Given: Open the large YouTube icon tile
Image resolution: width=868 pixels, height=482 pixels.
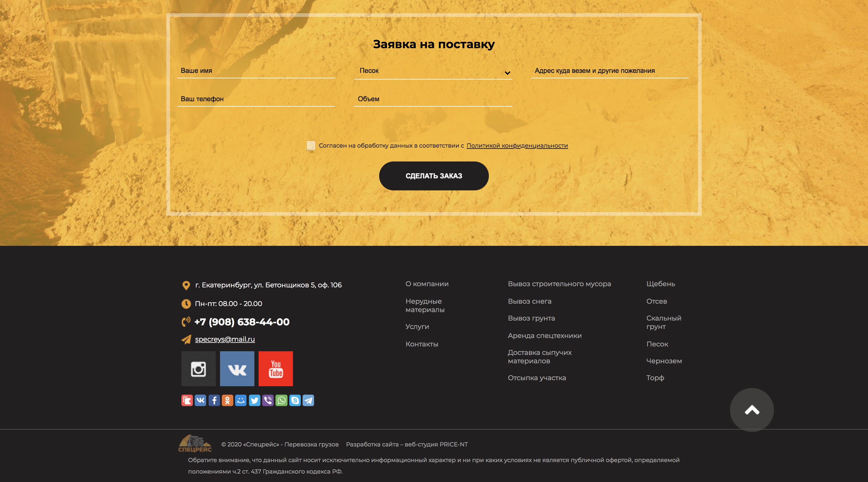Looking at the screenshot, I should click(276, 368).
